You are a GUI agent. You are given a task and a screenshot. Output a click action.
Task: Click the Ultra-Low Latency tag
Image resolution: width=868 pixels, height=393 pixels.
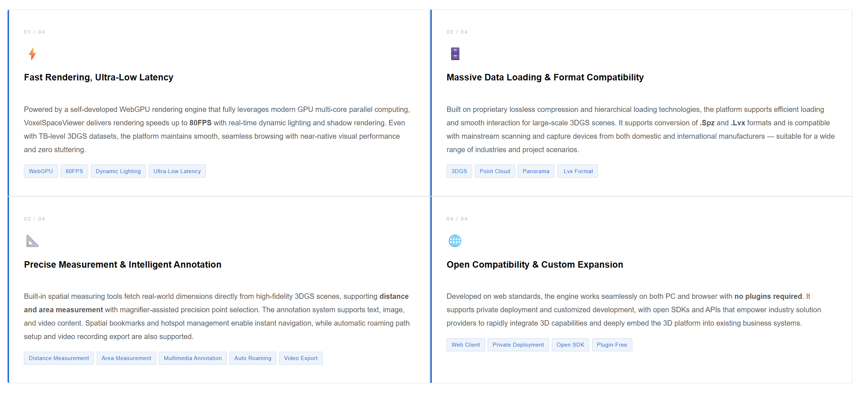[177, 171]
